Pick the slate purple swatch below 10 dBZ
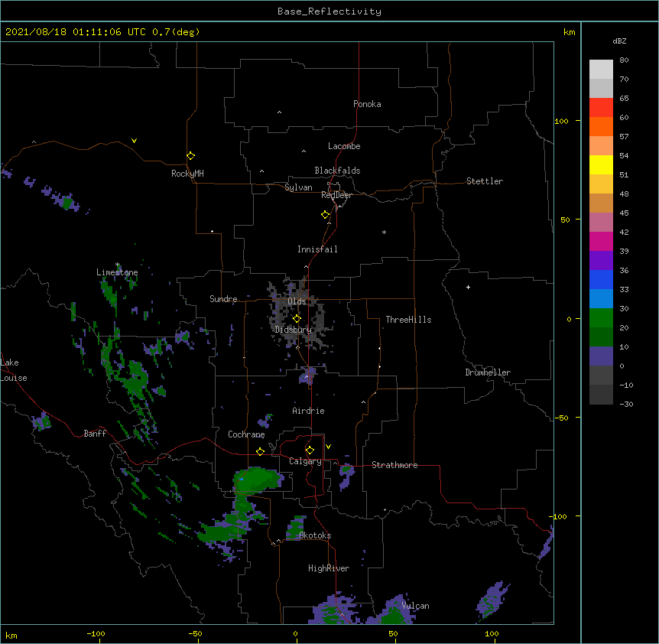This screenshot has width=659, height=644. pyautogui.click(x=601, y=356)
